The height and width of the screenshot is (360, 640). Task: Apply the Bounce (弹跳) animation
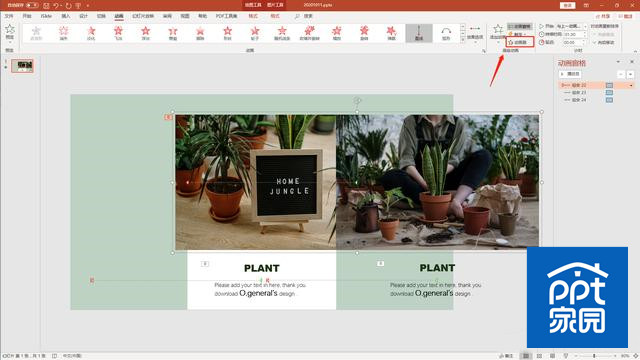391,33
